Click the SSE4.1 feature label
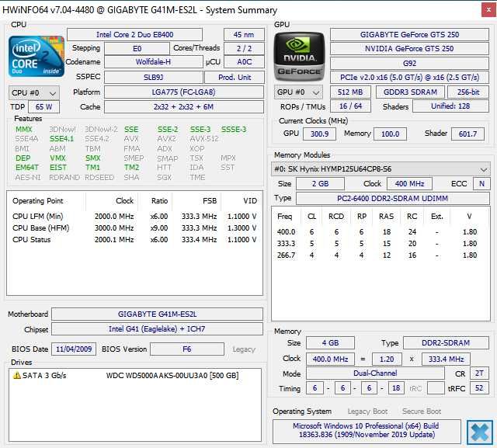This screenshot has height=448, width=497. [61, 139]
